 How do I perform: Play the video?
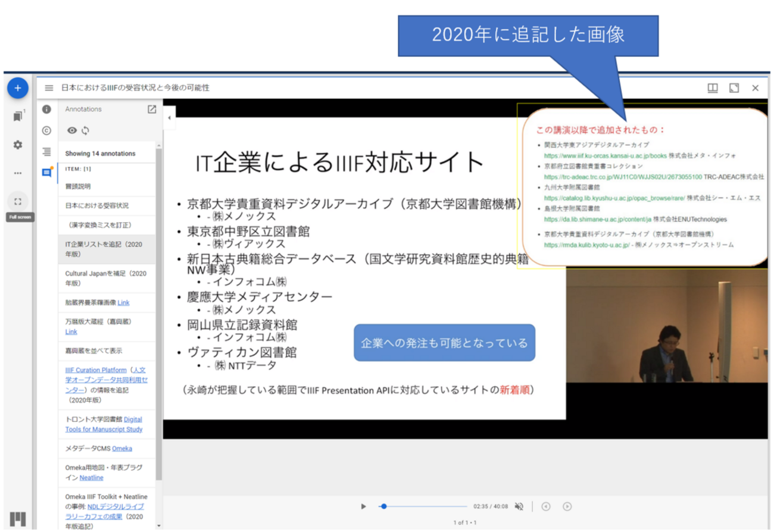point(363,506)
